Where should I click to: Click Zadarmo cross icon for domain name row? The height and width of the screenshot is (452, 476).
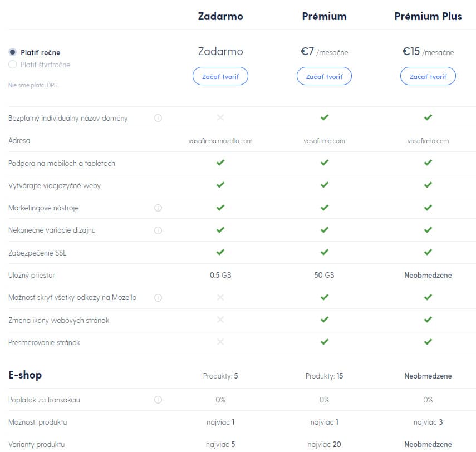tap(220, 117)
